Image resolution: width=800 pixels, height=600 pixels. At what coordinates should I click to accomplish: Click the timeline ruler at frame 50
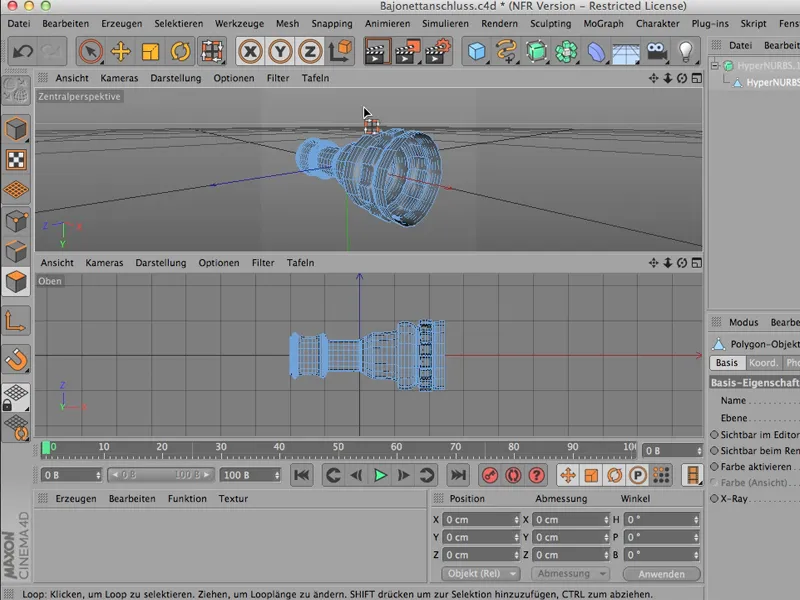339,448
